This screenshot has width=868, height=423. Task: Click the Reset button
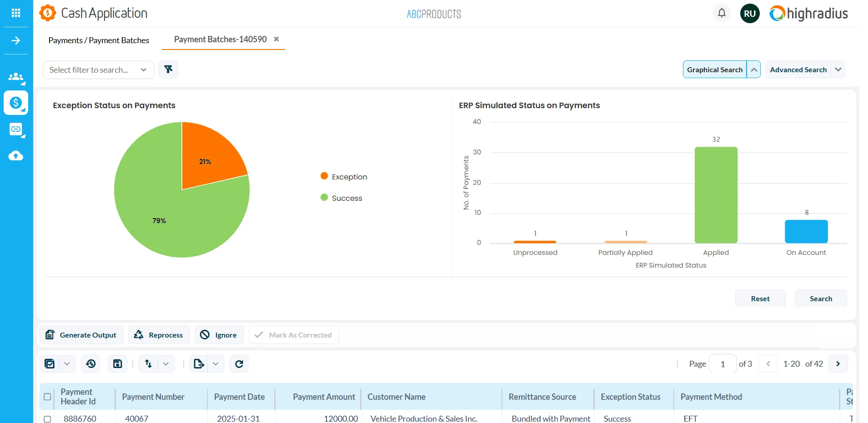[x=760, y=299]
